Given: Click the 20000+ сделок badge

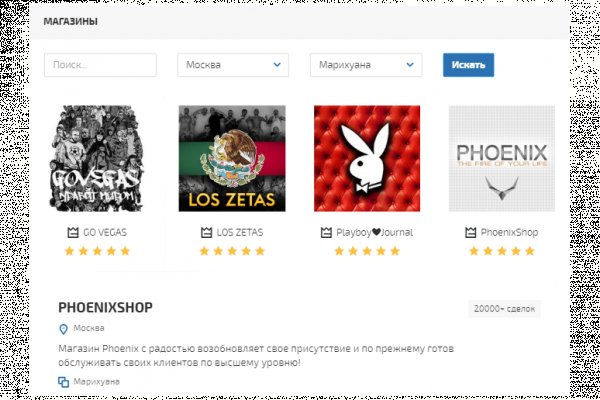Looking at the screenshot, I should coord(504,309).
